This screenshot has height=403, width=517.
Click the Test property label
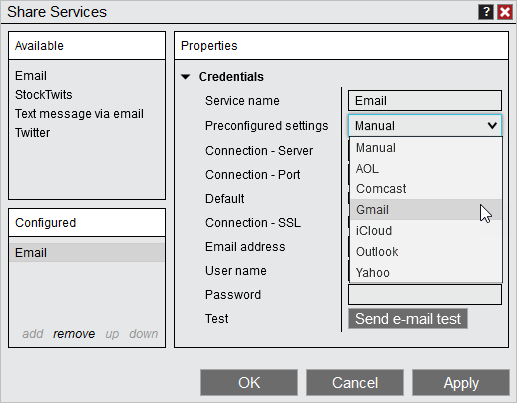[x=217, y=319]
